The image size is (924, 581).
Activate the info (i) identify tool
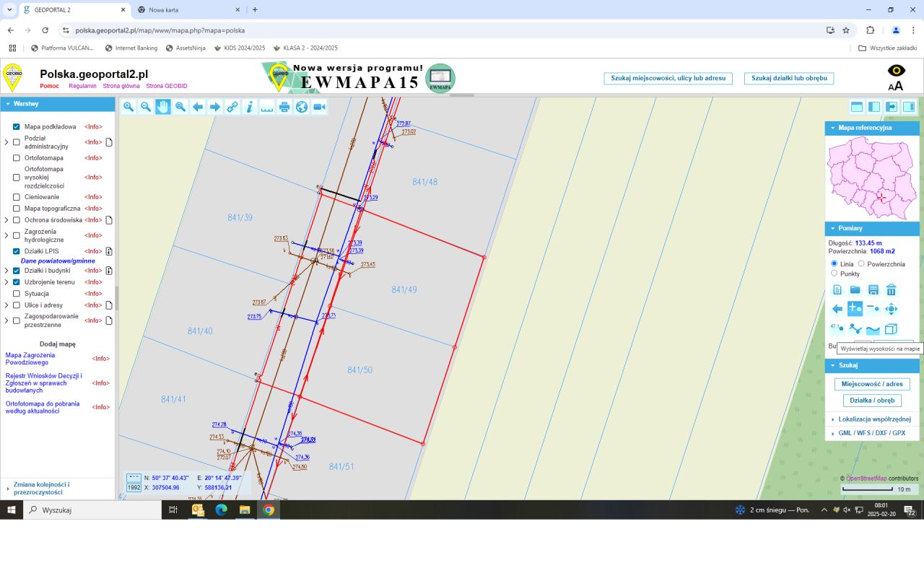click(x=250, y=107)
